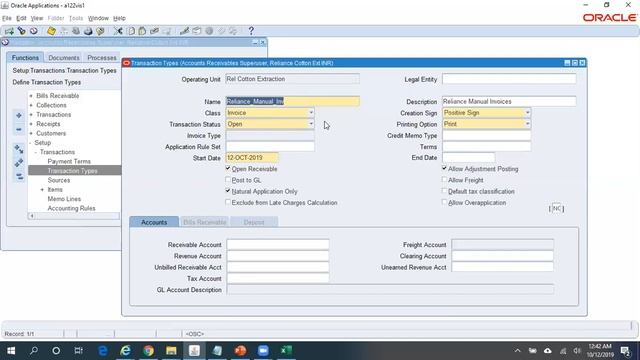Screen dimensions: 640x360
Task: Click the Start Date field
Action: (x=252, y=158)
